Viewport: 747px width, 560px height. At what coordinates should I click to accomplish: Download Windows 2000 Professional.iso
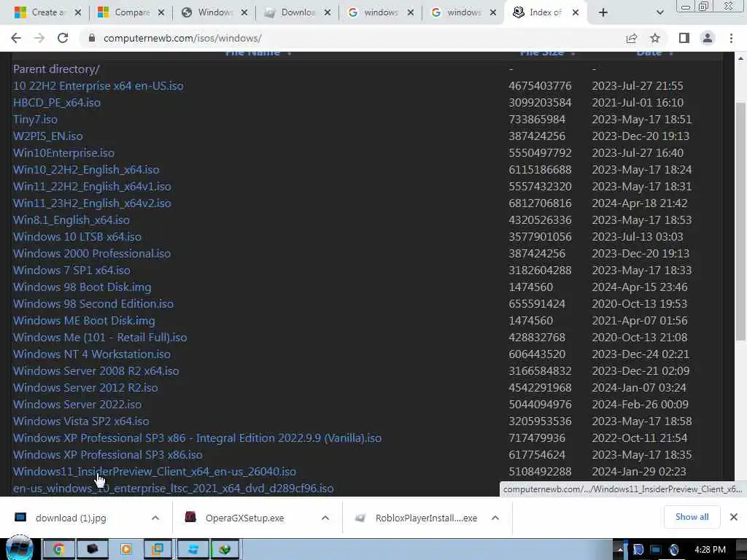click(x=92, y=253)
